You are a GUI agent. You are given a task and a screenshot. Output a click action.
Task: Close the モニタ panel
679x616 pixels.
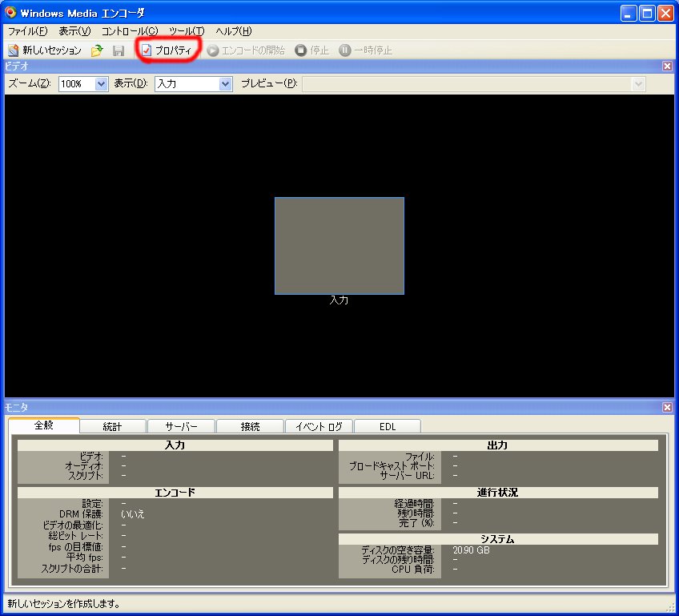(x=667, y=407)
